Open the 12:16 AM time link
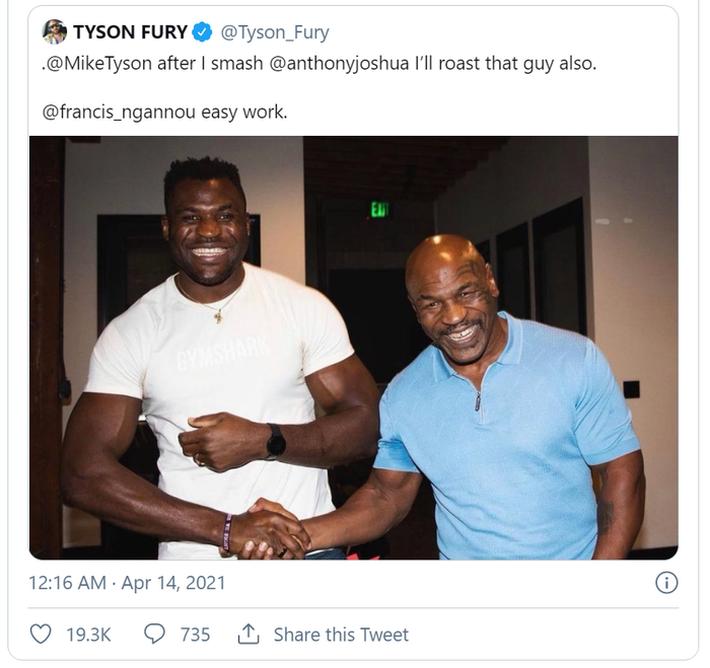 64,582
